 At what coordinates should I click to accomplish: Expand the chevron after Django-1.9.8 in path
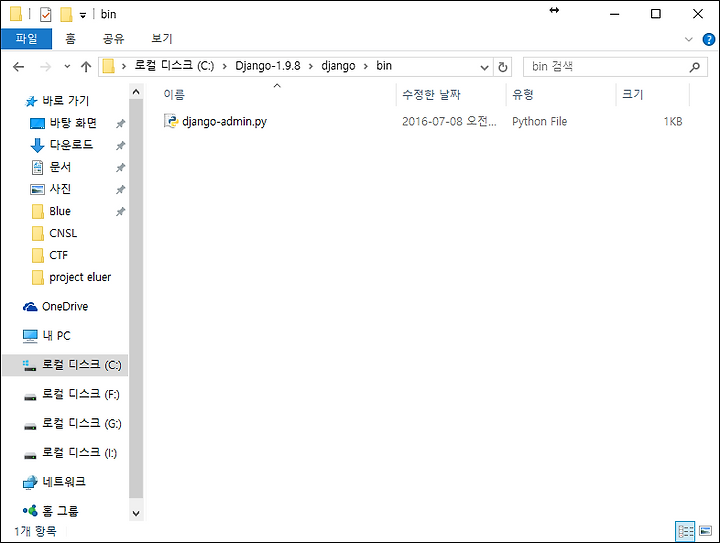pos(311,67)
